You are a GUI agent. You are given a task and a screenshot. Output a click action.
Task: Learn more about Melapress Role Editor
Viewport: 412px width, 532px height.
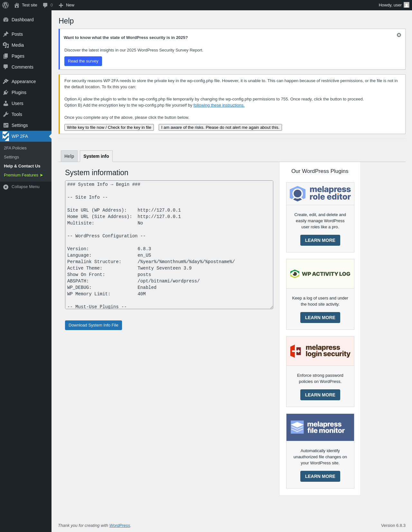(320, 240)
